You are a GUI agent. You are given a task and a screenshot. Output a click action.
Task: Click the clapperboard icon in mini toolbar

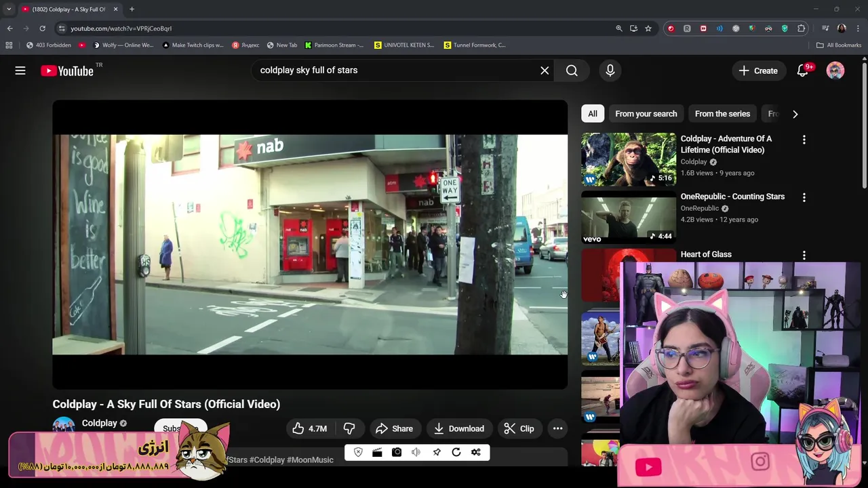(x=377, y=452)
